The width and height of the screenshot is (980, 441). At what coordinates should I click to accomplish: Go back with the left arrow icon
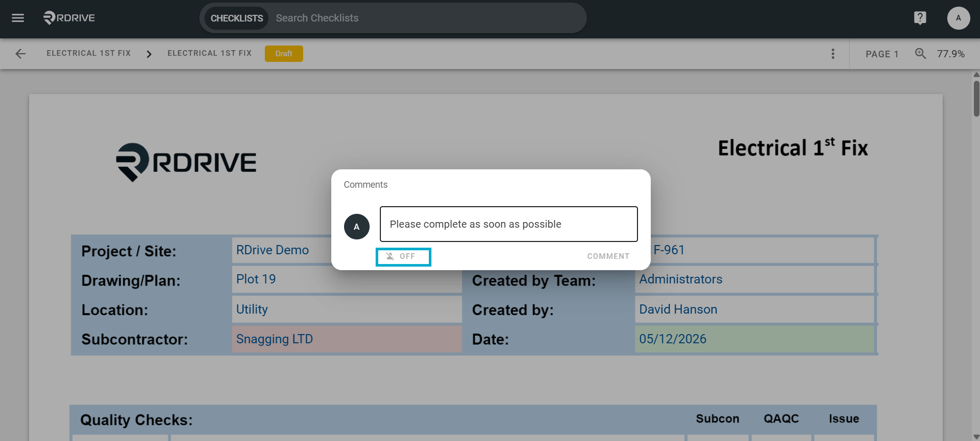pos(20,54)
